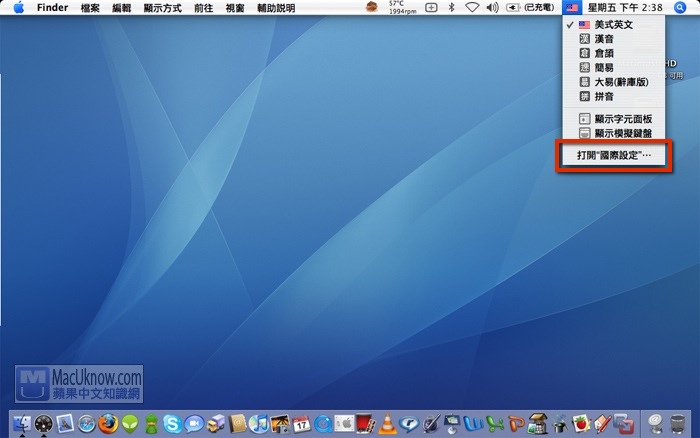
Task: Open Spotlight search magnifier
Action: 679,8
